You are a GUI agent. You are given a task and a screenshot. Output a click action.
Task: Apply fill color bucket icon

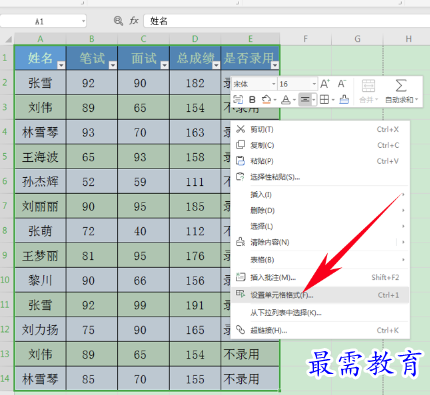tap(266, 100)
